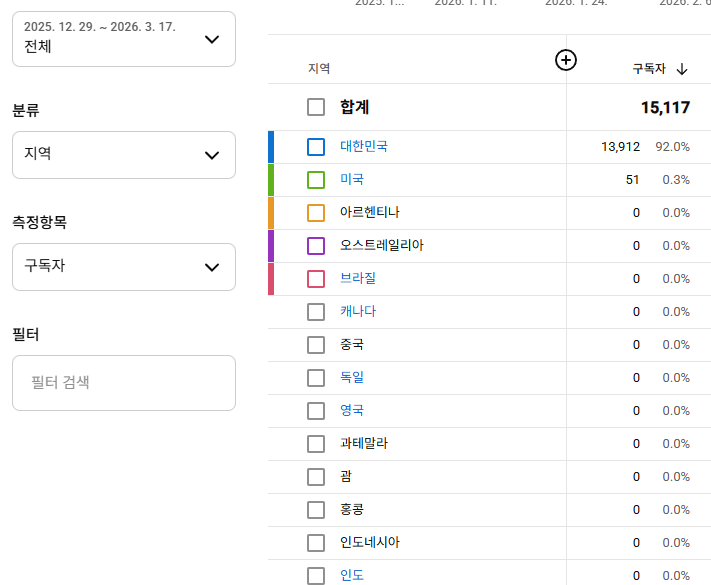Click the plus icon to add metric column
Screen dimensions: 711x585
point(566,61)
